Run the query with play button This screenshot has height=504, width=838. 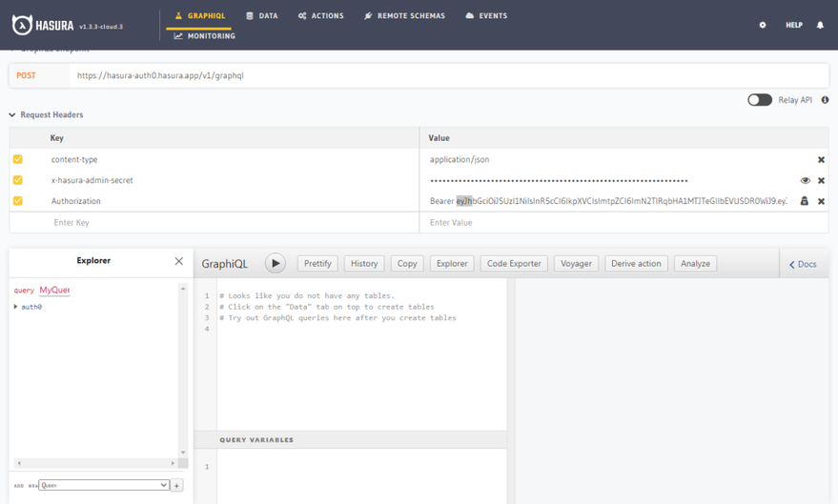point(276,263)
